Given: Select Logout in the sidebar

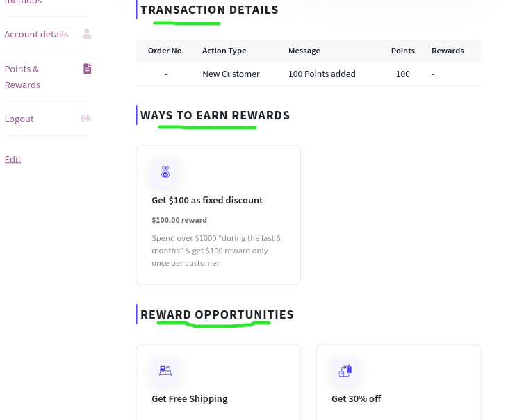Looking at the screenshot, I should [x=19, y=119].
